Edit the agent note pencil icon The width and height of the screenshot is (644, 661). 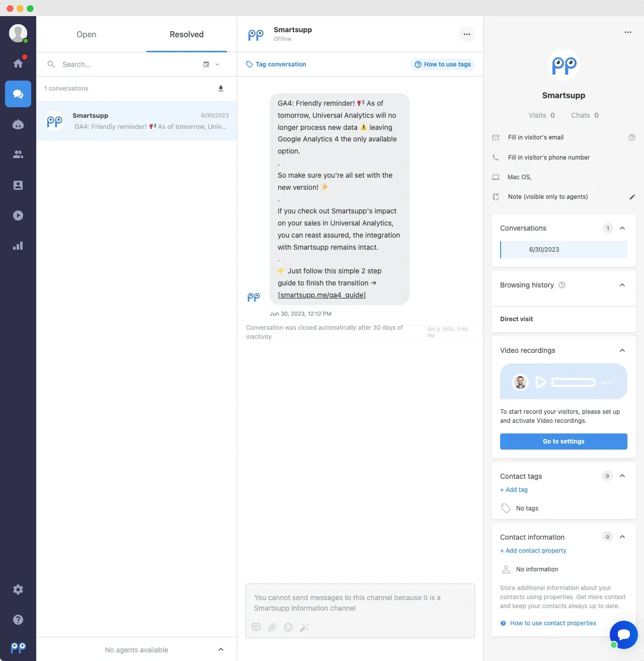click(x=632, y=197)
